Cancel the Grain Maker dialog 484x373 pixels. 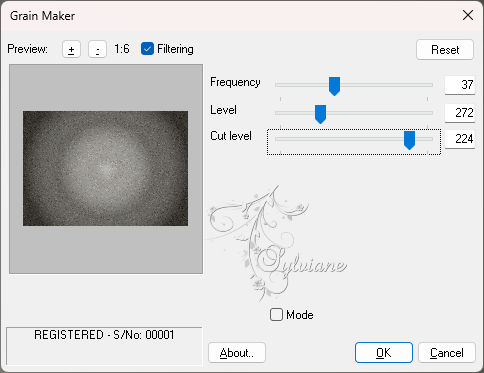point(447,353)
